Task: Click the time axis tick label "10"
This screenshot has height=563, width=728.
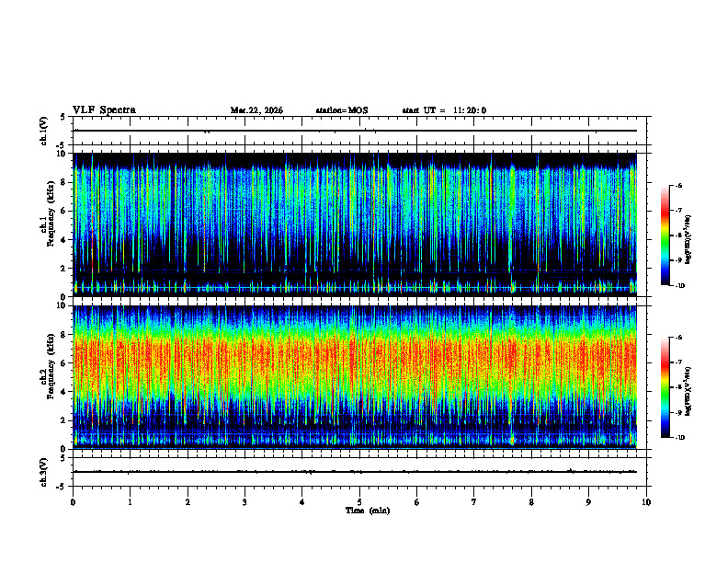Action: pyautogui.click(x=646, y=502)
